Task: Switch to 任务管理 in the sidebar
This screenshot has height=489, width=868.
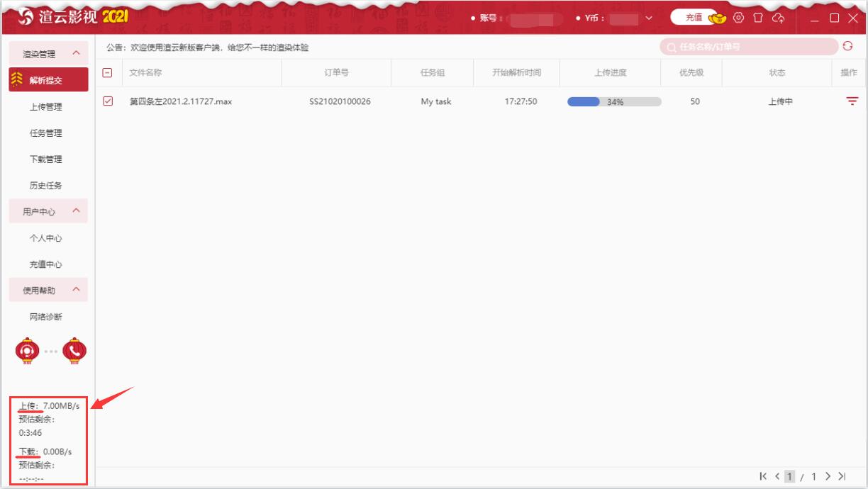Action: [x=45, y=133]
